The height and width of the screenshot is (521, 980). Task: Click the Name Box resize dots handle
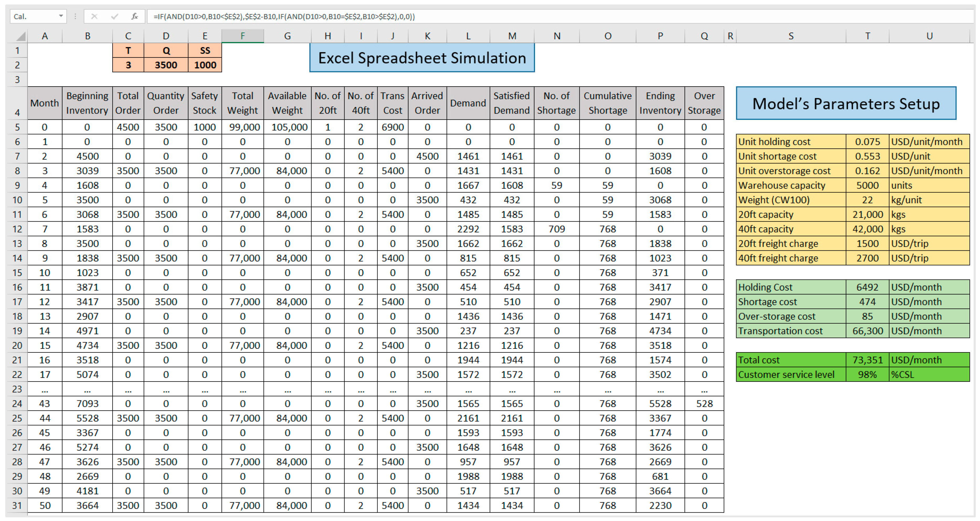coord(75,16)
